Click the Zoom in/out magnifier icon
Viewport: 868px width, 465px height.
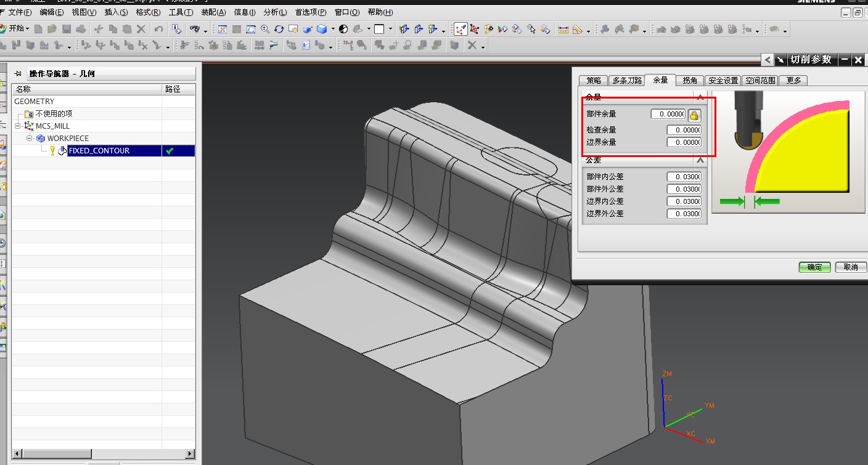pos(265,29)
